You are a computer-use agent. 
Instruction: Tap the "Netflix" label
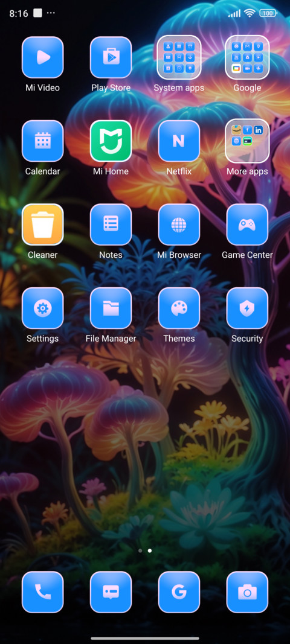coord(179,171)
